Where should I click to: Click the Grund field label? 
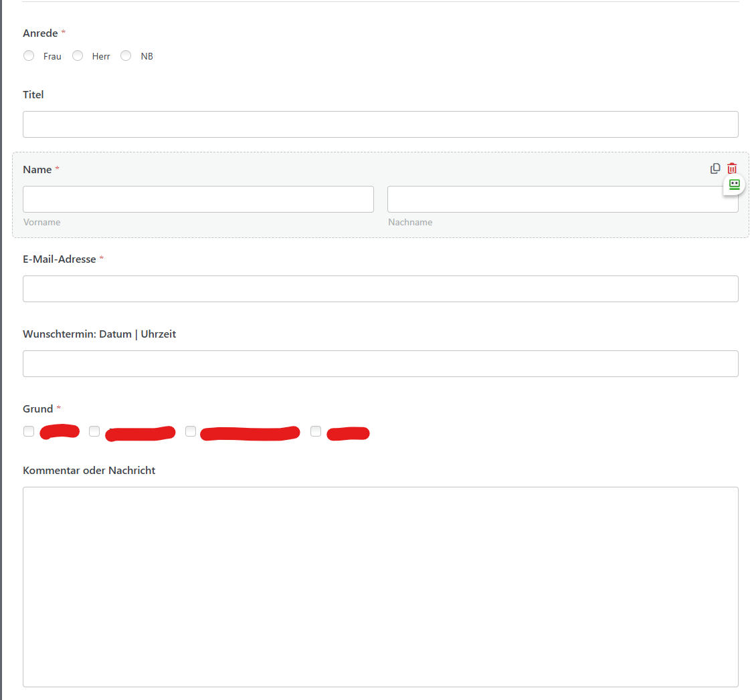click(37, 409)
